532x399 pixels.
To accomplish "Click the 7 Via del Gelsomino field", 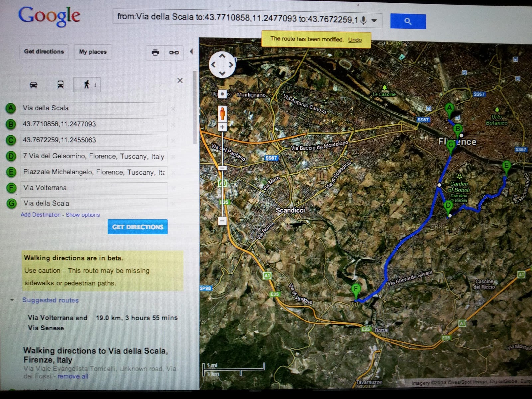I will tap(93, 156).
